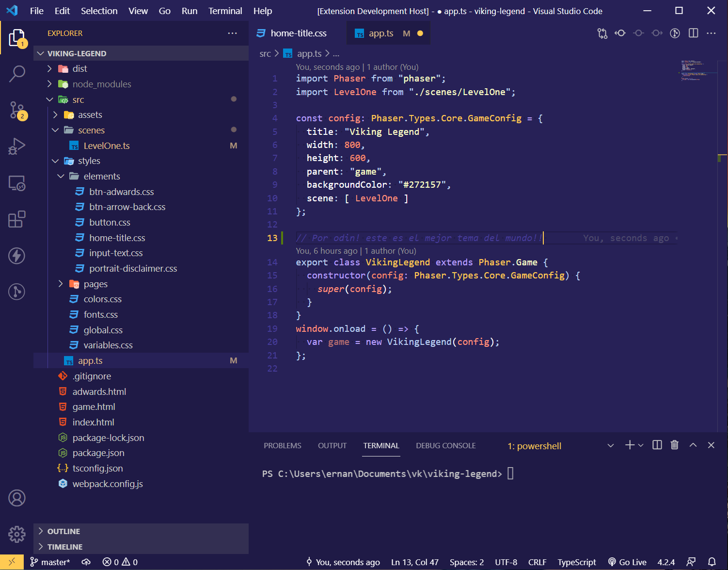Expand the OUTLINE section
Image resolution: width=728 pixels, height=570 pixels.
click(141, 531)
